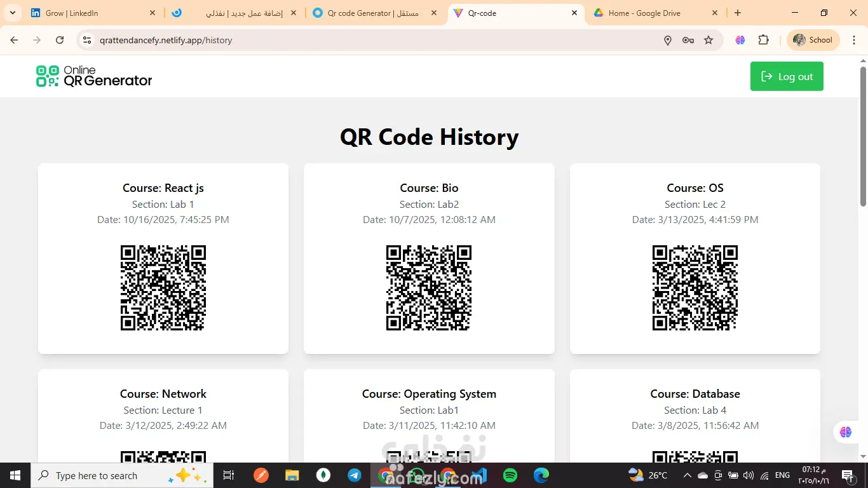The height and width of the screenshot is (488, 868).
Task: Open a new browser tab
Action: [738, 13]
